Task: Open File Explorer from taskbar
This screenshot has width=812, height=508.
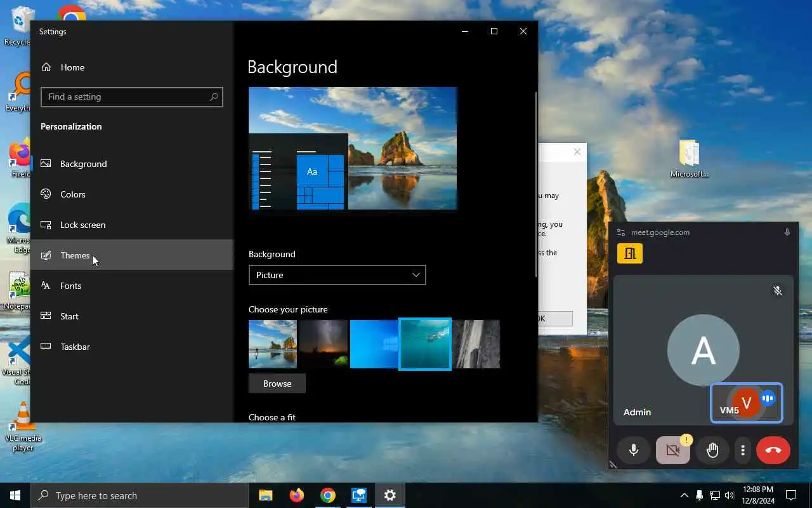Action: [x=265, y=495]
